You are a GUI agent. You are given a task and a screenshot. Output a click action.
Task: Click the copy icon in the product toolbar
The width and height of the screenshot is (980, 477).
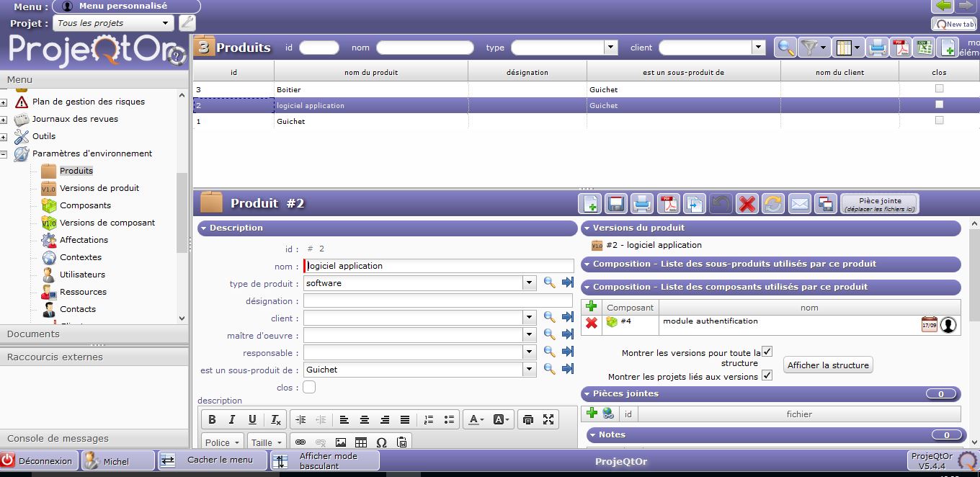click(x=695, y=204)
